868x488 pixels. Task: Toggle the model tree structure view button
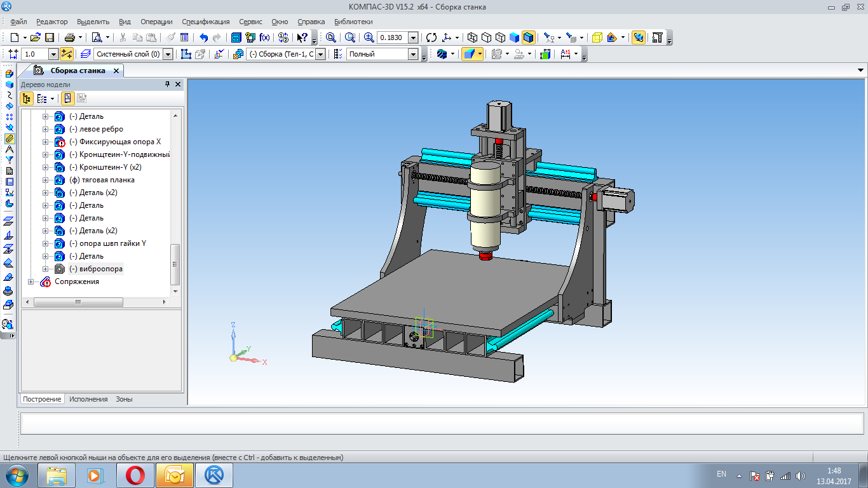[x=27, y=98]
